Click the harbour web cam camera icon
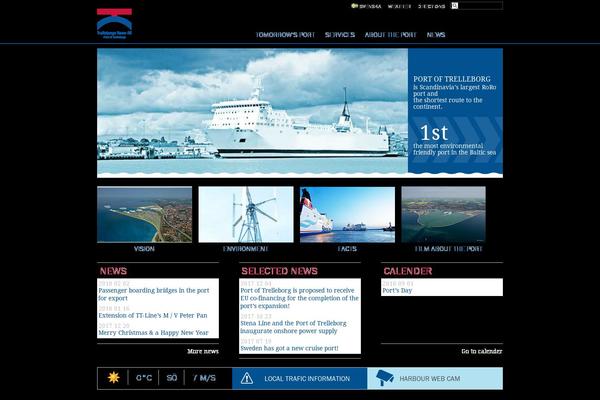This screenshot has height=400, width=600. (x=385, y=378)
